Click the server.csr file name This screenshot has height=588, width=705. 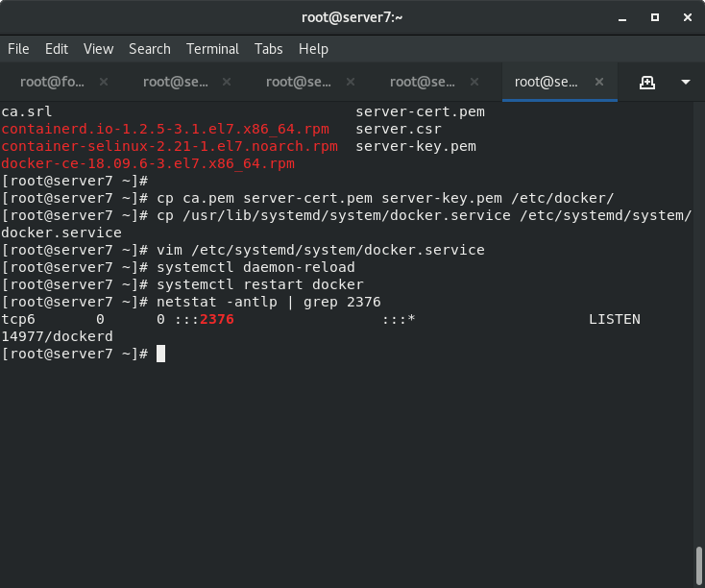(399, 129)
